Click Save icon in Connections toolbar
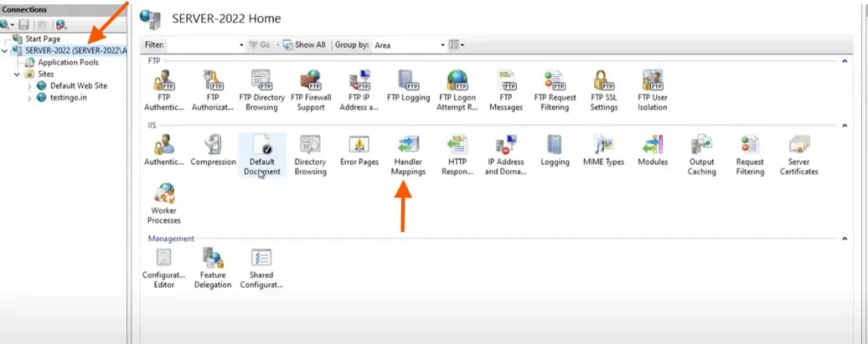 pyautogui.click(x=23, y=25)
